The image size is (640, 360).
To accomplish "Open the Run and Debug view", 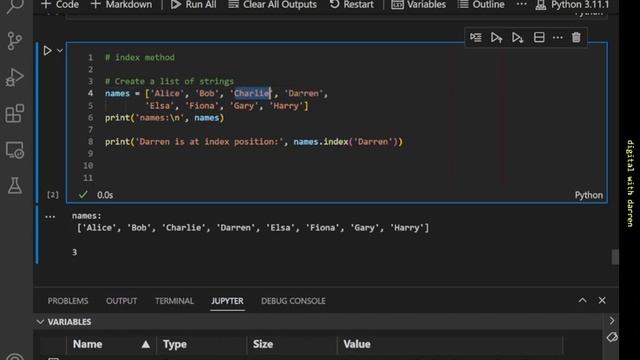I will tap(15, 77).
